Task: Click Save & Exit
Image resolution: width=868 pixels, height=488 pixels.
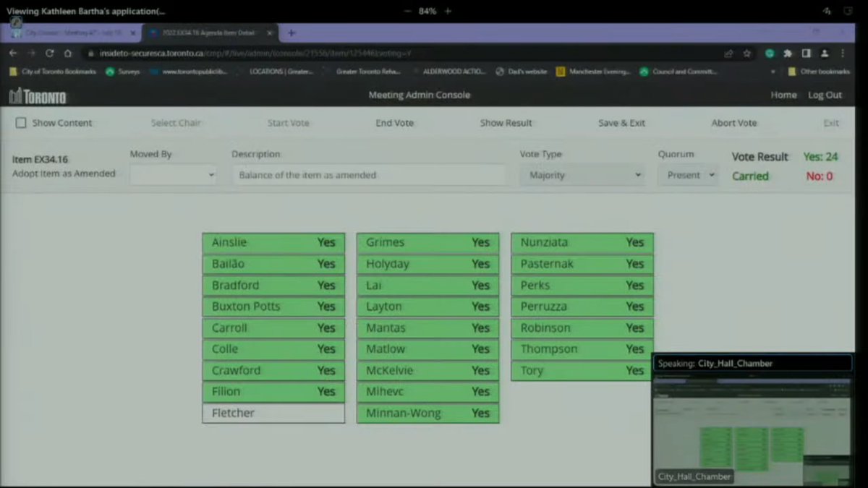Action: click(x=621, y=123)
